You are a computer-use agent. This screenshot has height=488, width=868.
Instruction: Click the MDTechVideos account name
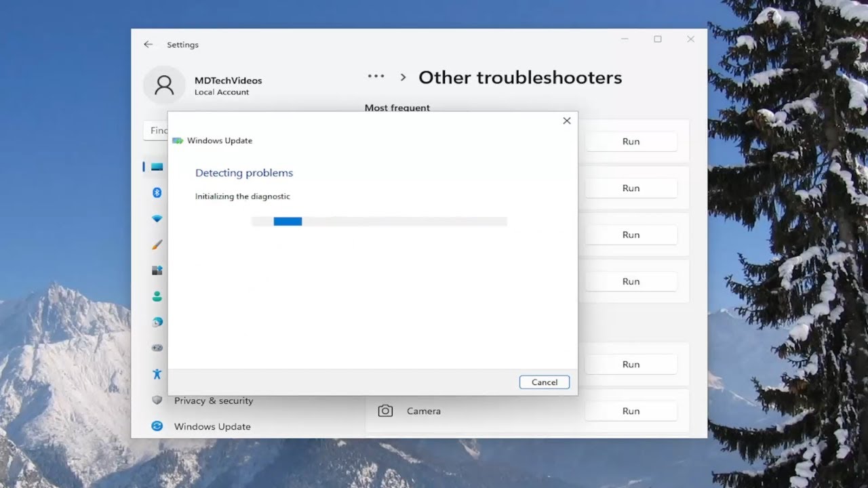[x=228, y=80]
